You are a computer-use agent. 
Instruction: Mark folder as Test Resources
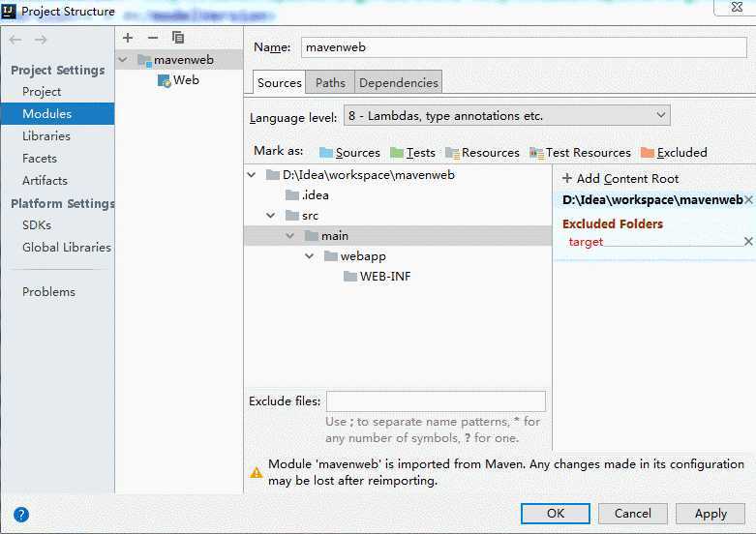point(580,153)
